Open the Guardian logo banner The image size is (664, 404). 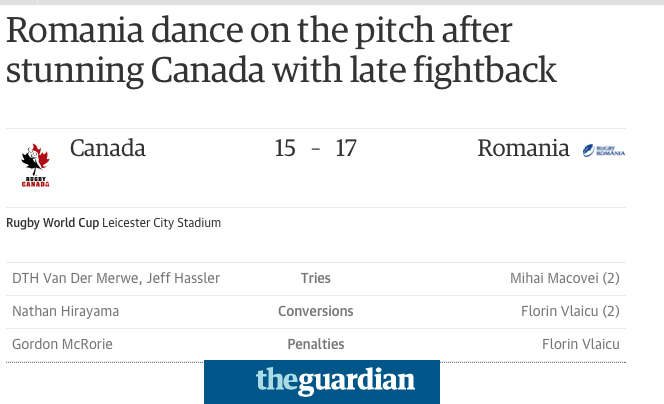pos(322,382)
